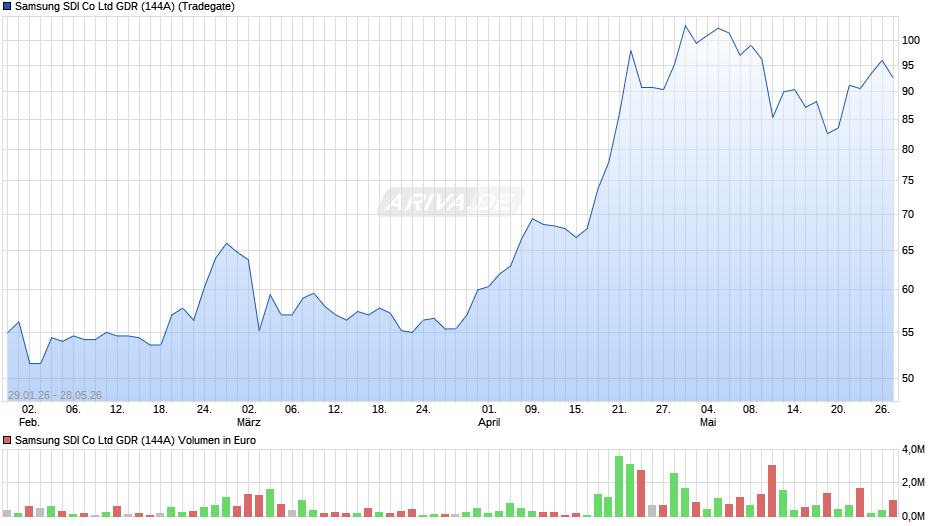
Task: Click the '20.' date label on the axis
Action: [x=838, y=409]
